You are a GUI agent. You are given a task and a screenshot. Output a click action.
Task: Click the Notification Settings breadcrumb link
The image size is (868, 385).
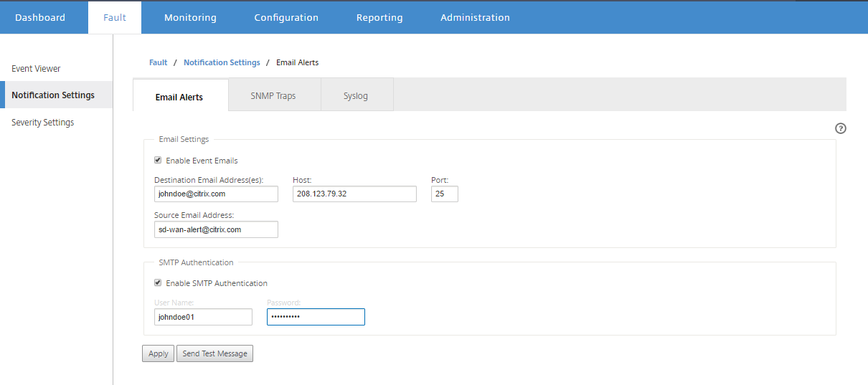pyautogui.click(x=222, y=62)
